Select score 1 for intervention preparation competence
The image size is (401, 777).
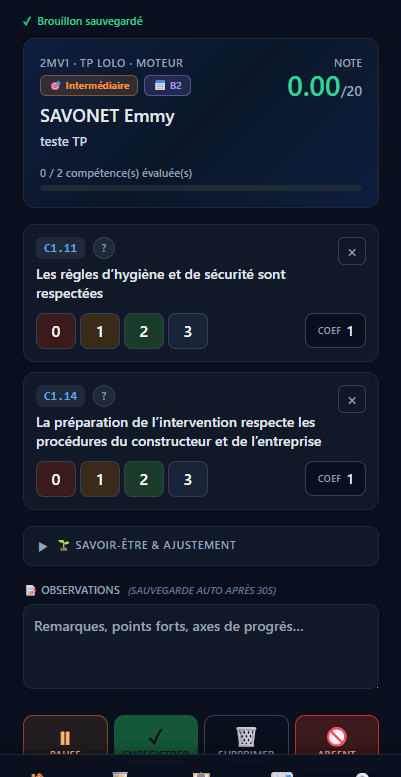click(100, 479)
